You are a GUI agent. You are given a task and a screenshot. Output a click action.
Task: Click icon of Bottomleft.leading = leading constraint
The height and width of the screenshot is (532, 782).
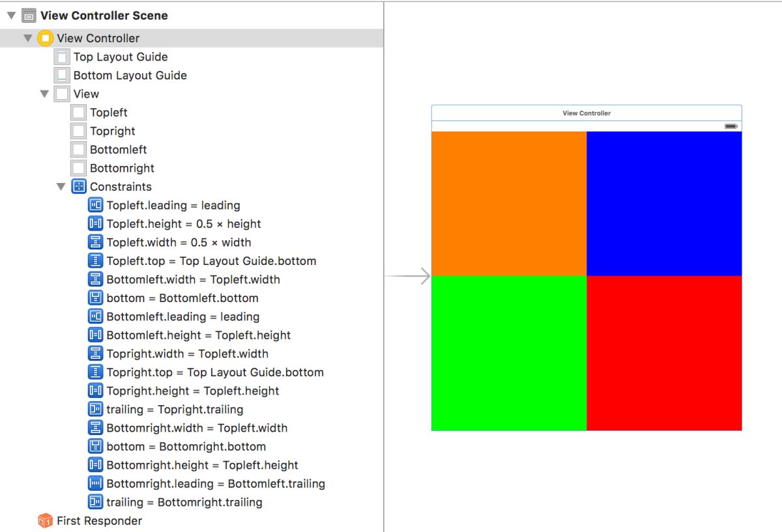coord(95,316)
